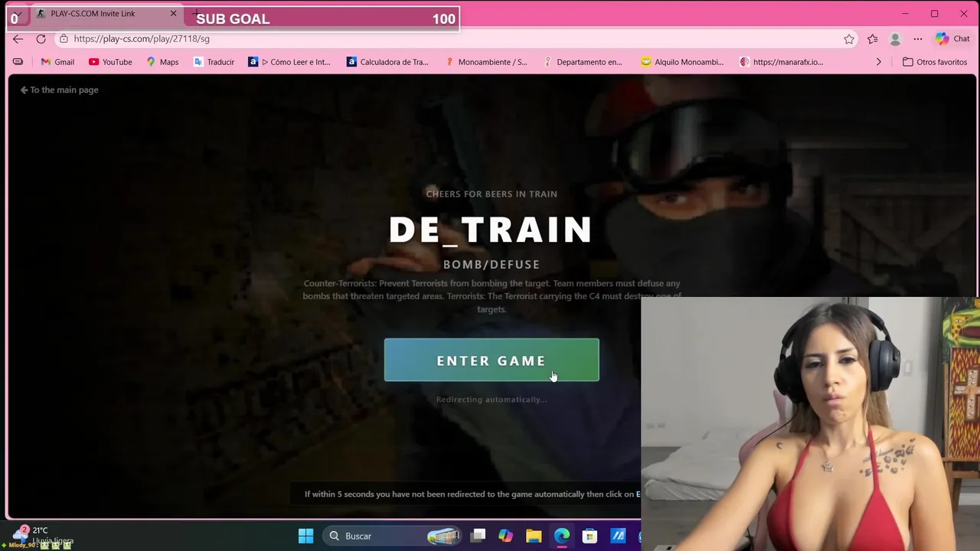This screenshot has height=551, width=980.
Task: Open the blue slashes app in taskbar
Action: point(618,536)
